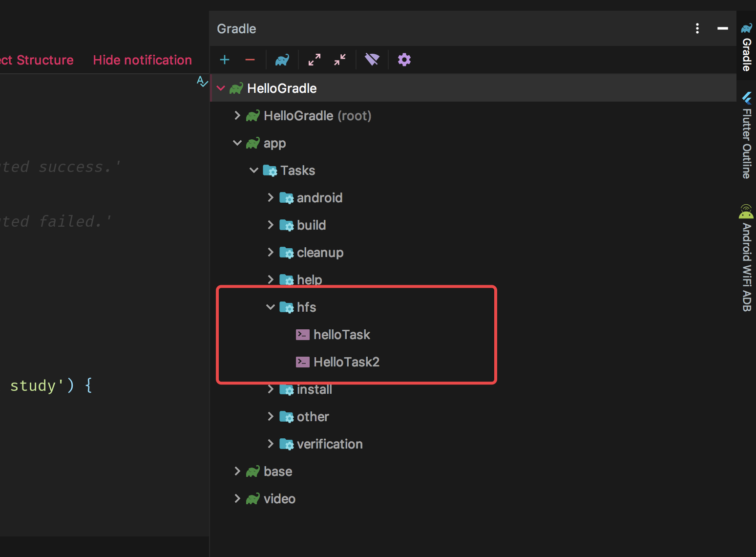The width and height of the screenshot is (756, 557).
Task: Hide the Gradle panel with minimize dash
Action: click(723, 28)
